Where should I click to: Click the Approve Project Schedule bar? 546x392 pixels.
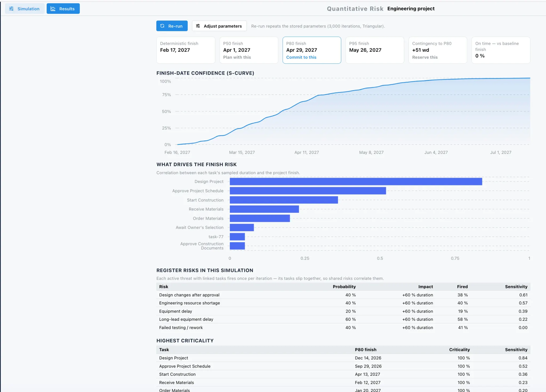(x=308, y=191)
